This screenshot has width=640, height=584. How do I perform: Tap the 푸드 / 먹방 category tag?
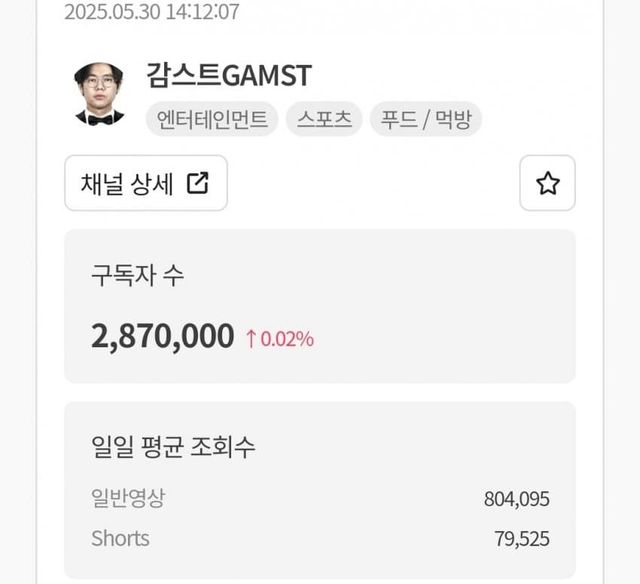pyautogui.click(x=426, y=120)
